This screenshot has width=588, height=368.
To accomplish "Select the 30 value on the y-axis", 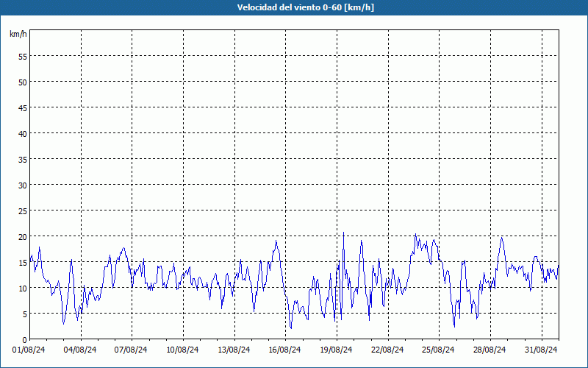I will (x=23, y=185).
